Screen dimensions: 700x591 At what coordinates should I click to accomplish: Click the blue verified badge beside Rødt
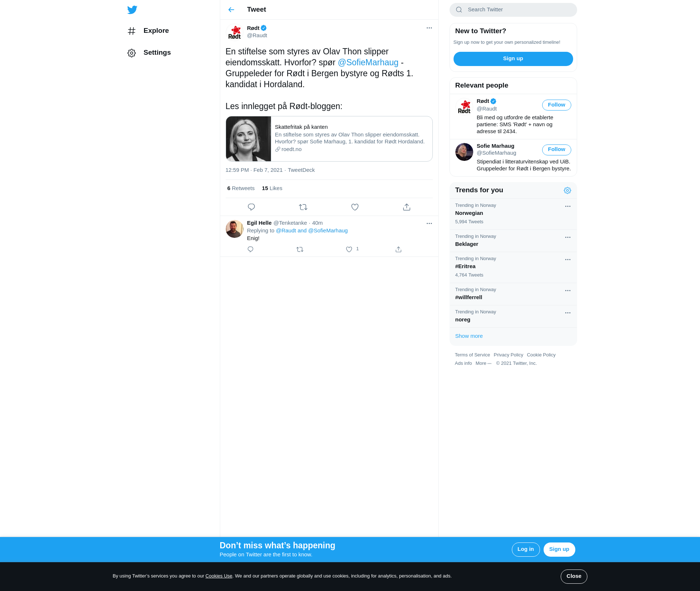264,28
